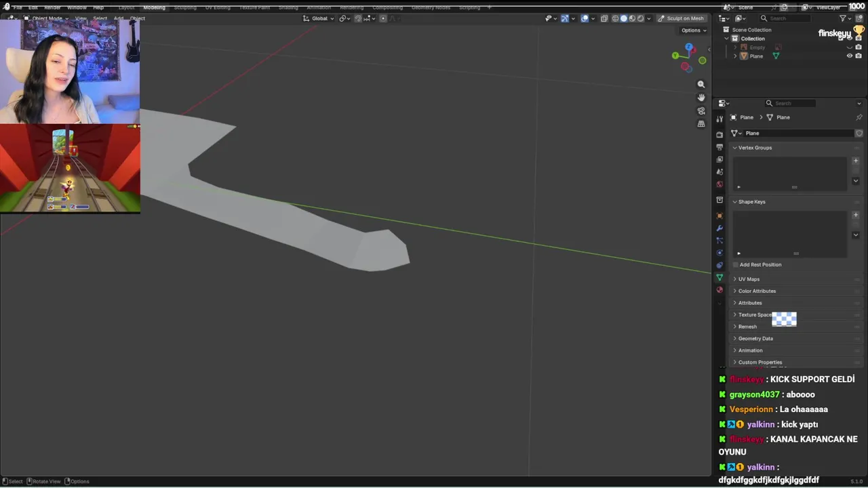Open the Global transform orientation dropdown
The height and width of the screenshot is (488, 868).
click(x=319, y=18)
